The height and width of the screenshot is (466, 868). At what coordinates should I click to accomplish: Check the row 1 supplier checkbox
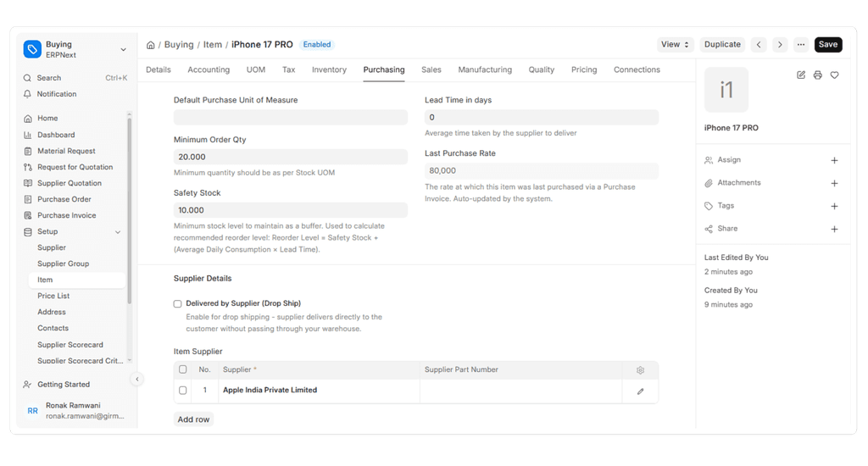point(183,391)
